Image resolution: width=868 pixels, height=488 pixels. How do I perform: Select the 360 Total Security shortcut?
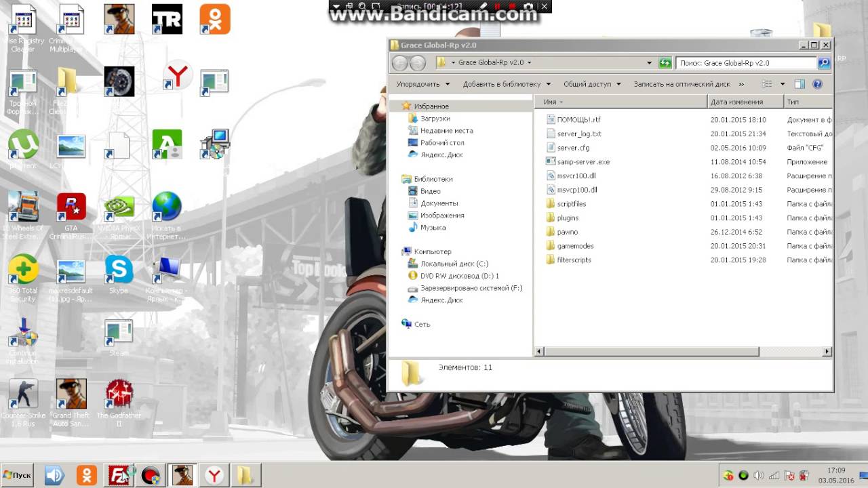point(23,279)
